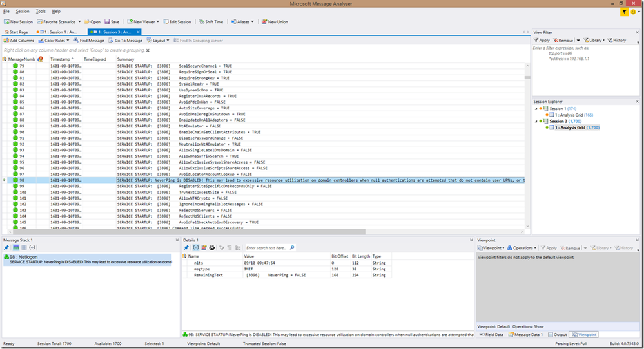644x349 pixels.
Task: Open the Operations dropdown in Viewpoint panel
Action: tap(522, 248)
